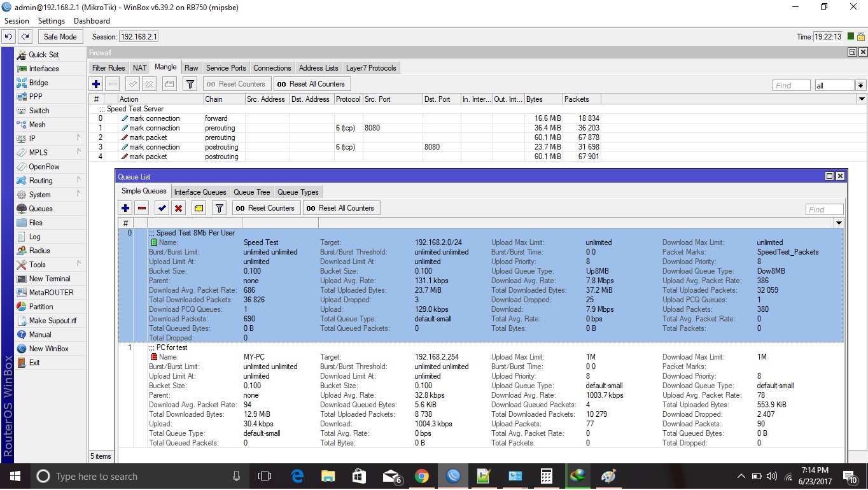Click the undo arrow in the top toolbar

[x=8, y=36]
